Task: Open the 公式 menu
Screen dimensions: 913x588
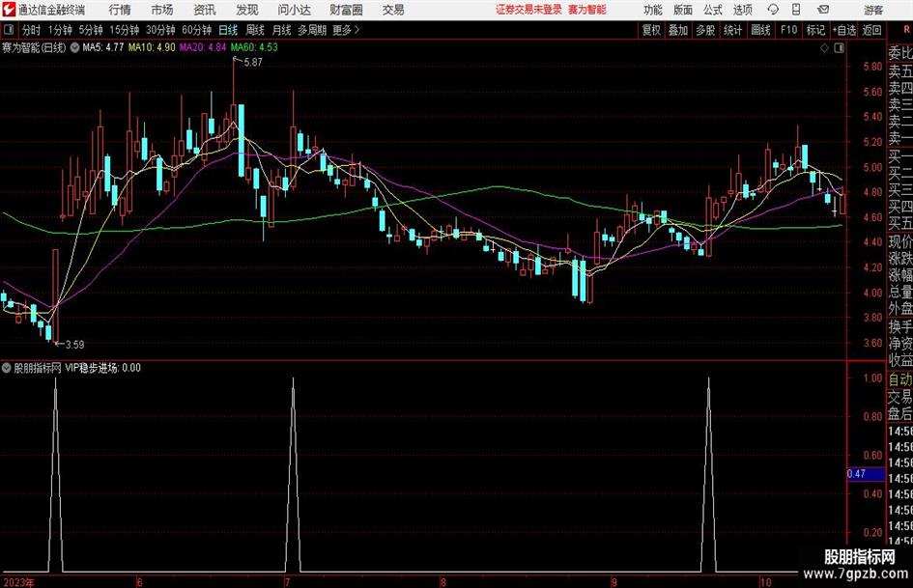Action: [712, 10]
